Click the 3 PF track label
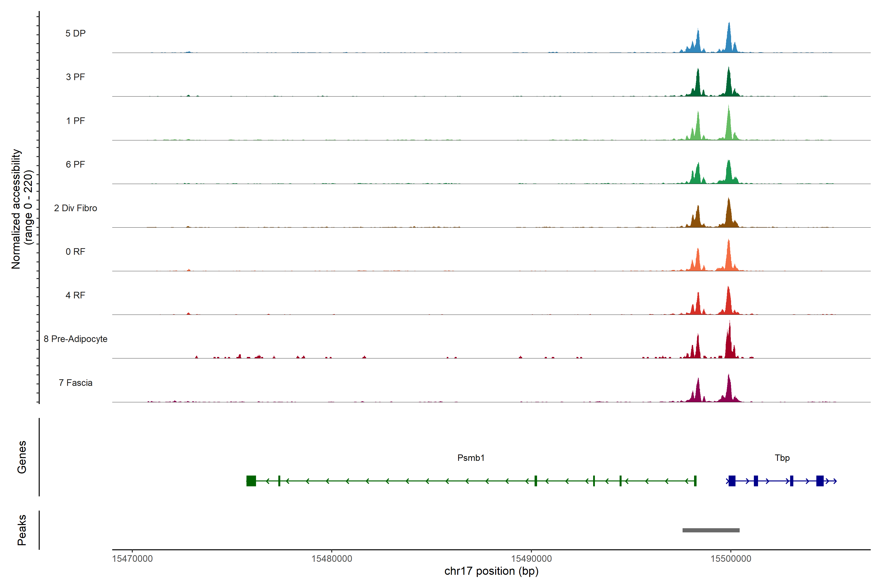882x588 pixels. coord(75,77)
